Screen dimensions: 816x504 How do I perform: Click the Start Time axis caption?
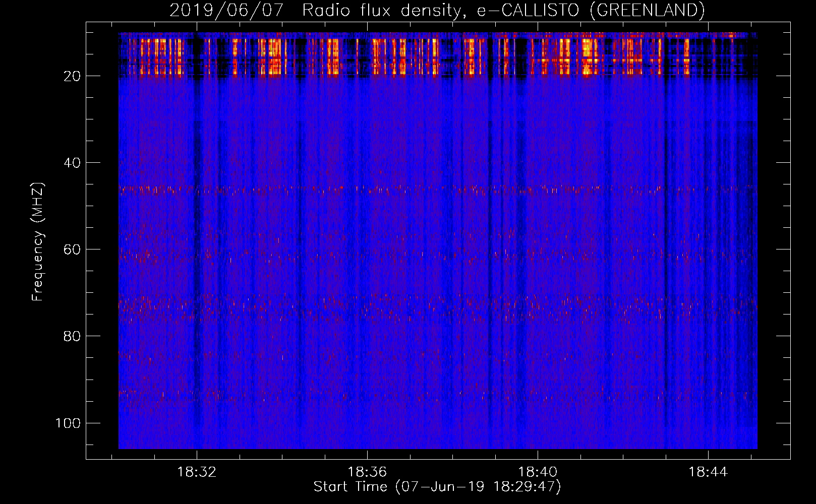point(437,487)
